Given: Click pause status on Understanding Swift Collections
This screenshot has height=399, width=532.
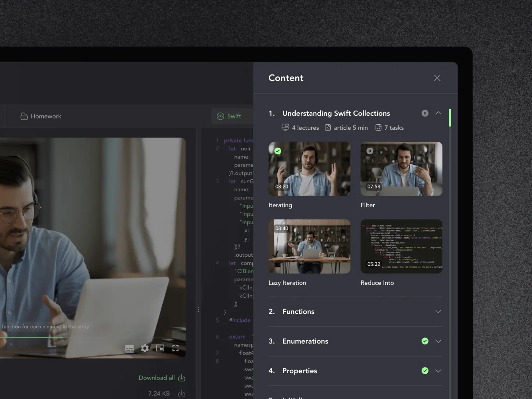Looking at the screenshot, I should coord(425,113).
